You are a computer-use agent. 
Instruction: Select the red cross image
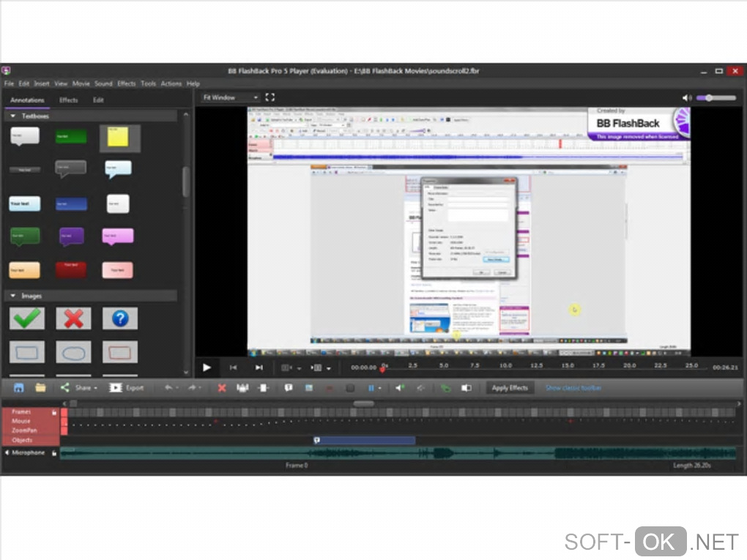coord(73,318)
